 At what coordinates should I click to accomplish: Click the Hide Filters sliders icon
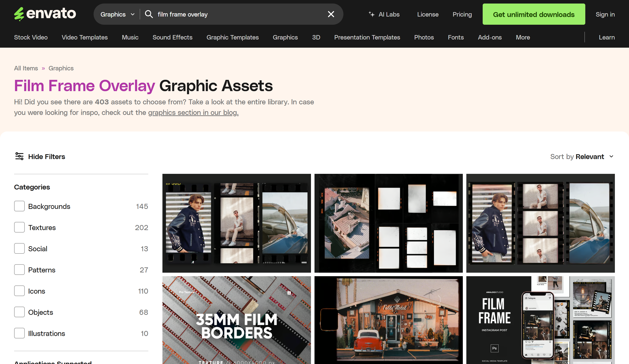19,156
